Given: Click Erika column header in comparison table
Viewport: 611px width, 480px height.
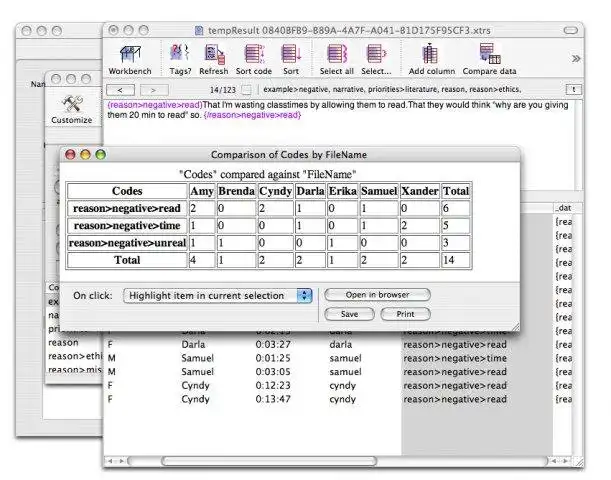Looking at the screenshot, I should pos(343,191).
